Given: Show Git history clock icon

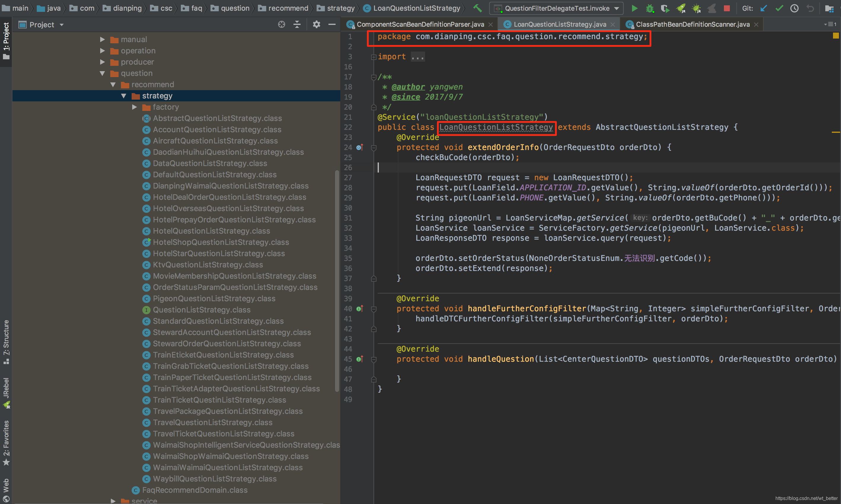Looking at the screenshot, I should tap(794, 8).
